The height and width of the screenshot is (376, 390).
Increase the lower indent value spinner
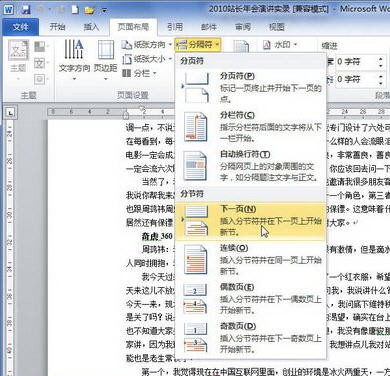[380, 77]
